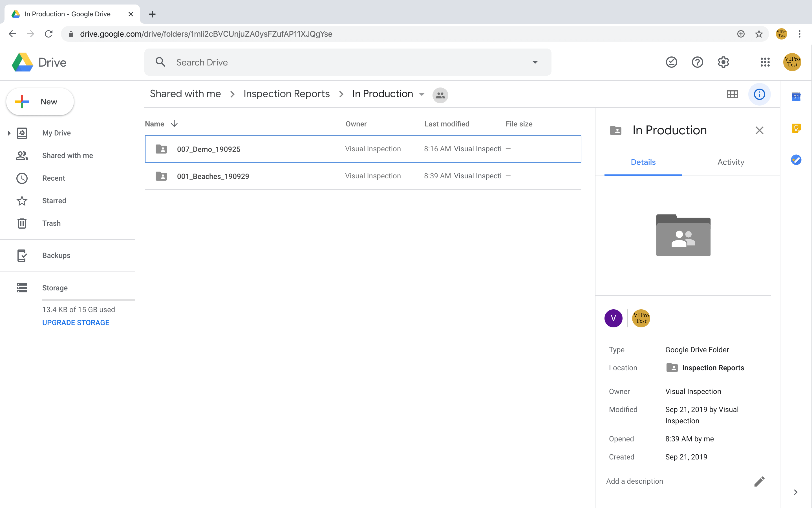The width and height of the screenshot is (812, 508).
Task: Type in the Search Drive field
Action: click(348, 62)
